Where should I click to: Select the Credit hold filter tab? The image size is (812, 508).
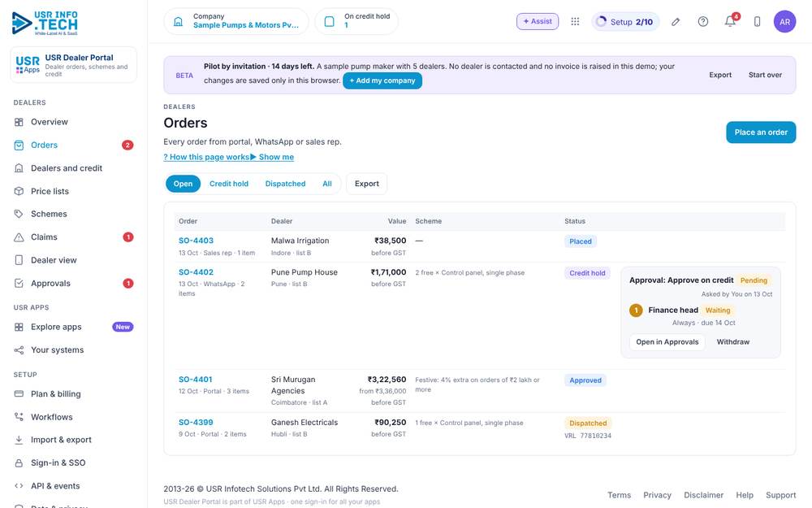[x=229, y=184]
